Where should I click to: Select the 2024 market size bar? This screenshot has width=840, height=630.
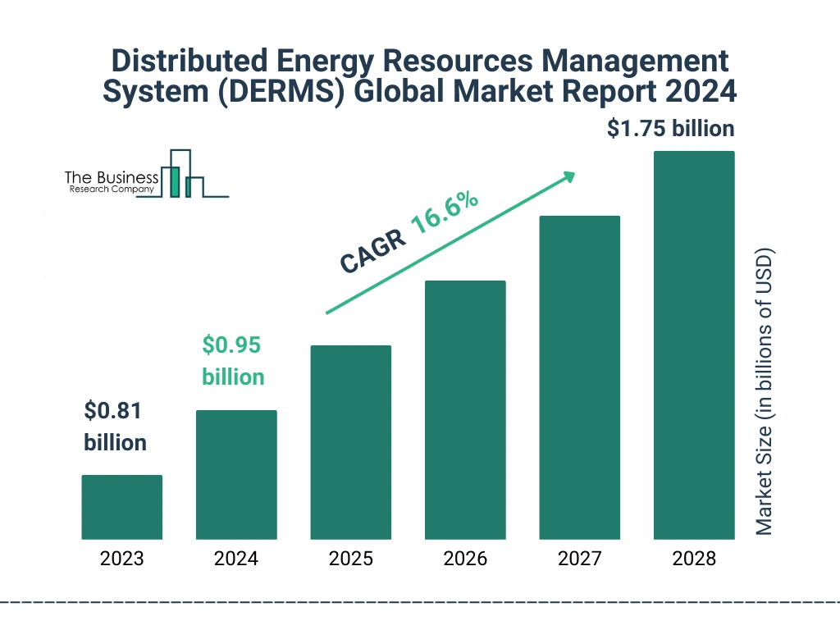pos(236,476)
